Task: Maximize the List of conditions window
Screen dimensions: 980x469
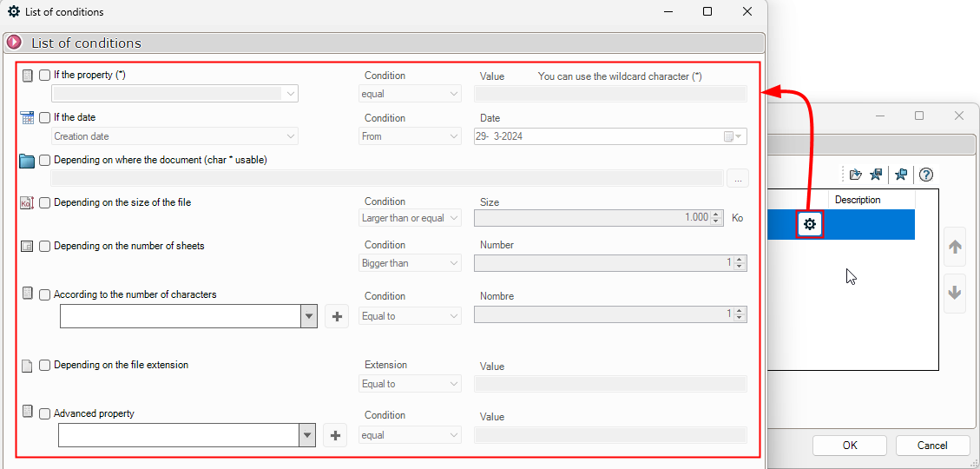Action: [707, 11]
